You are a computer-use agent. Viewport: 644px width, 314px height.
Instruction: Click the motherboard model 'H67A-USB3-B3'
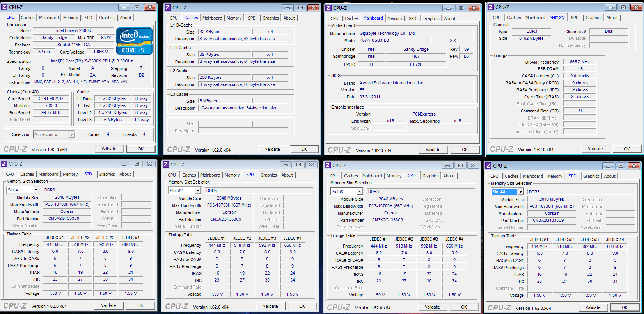pos(395,40)
